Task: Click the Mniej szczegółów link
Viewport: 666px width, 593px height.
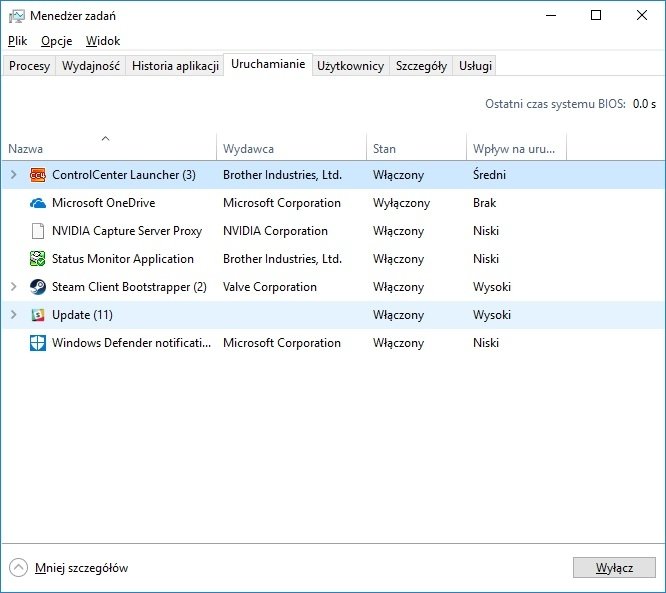Action: coord(82,568)
